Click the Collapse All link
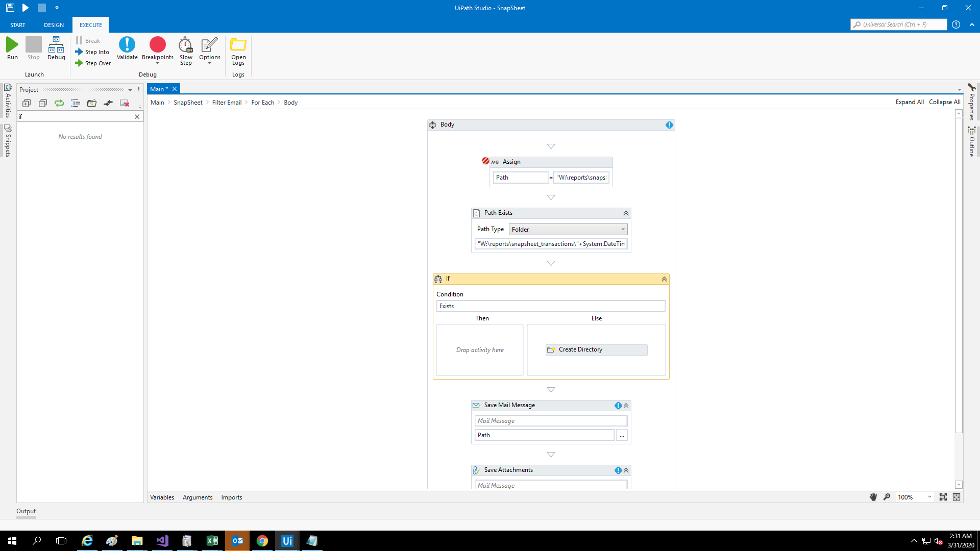 pyautogui.click(x=944, y=102)
